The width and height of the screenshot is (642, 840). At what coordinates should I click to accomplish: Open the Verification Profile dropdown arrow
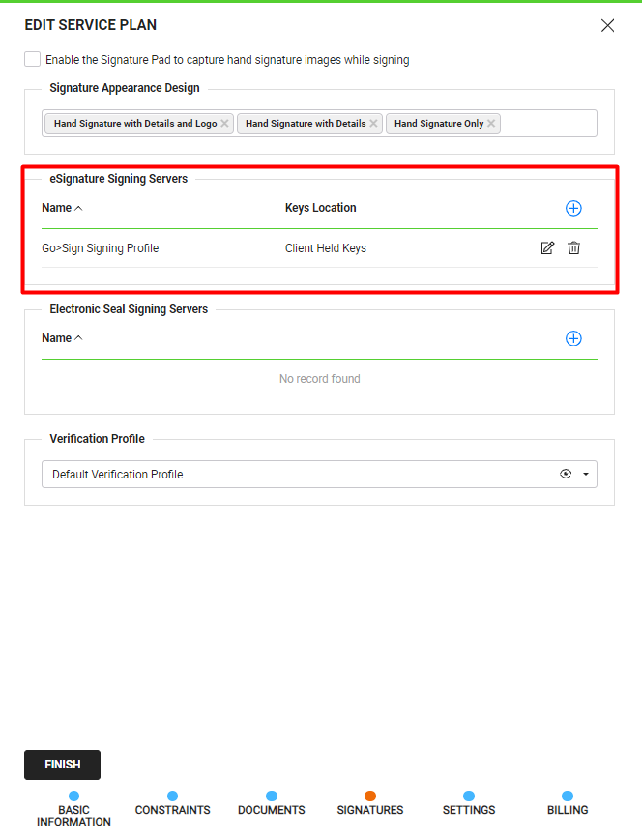[x=586, y=475]
